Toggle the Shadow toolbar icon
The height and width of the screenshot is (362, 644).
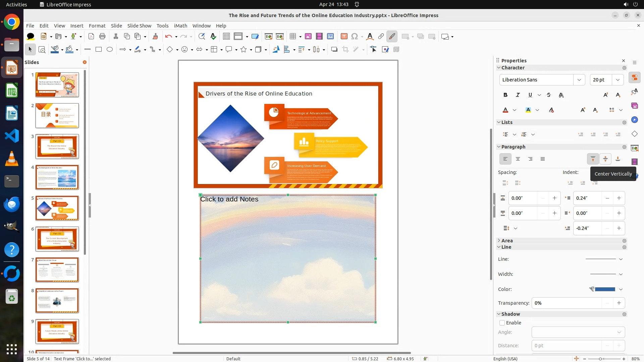pyautogui.click(x=334, y=49)
